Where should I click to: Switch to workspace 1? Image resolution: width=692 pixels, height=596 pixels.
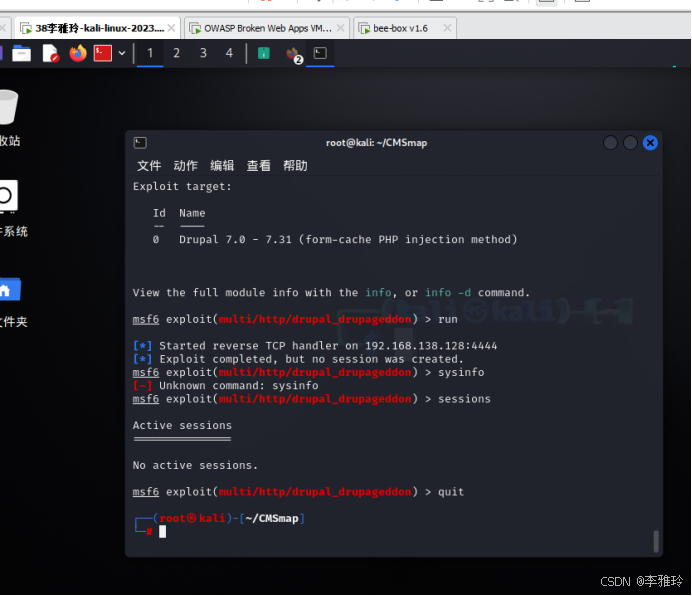tap(150, 53)
